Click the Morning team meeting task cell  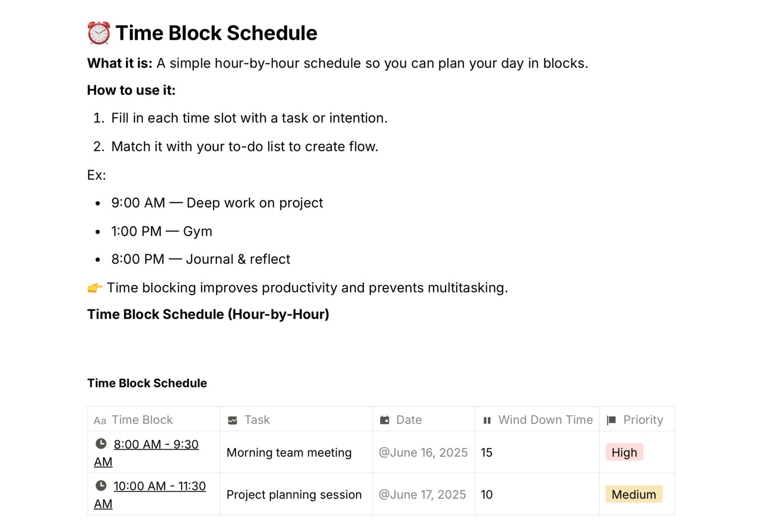point(289,453)
